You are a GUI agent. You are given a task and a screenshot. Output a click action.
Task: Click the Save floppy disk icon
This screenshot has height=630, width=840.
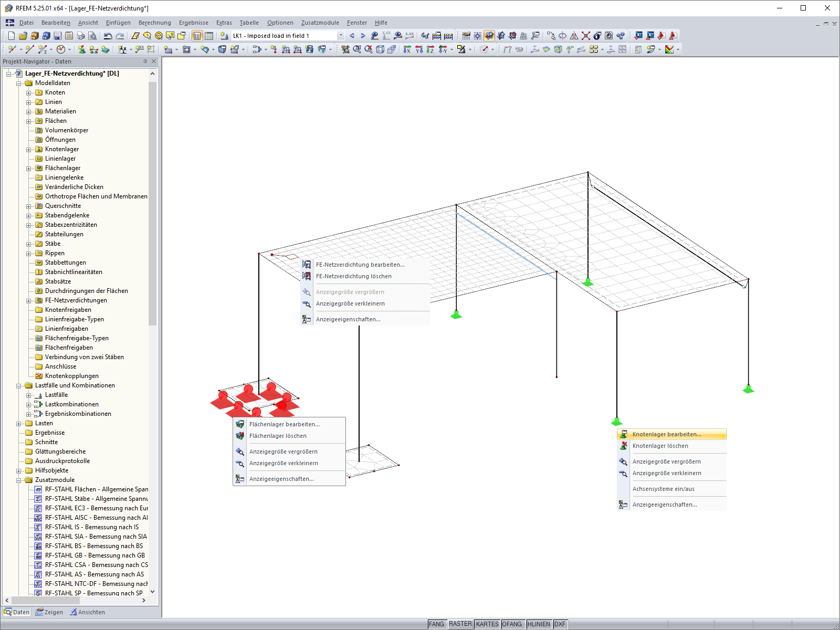(58, 36)
